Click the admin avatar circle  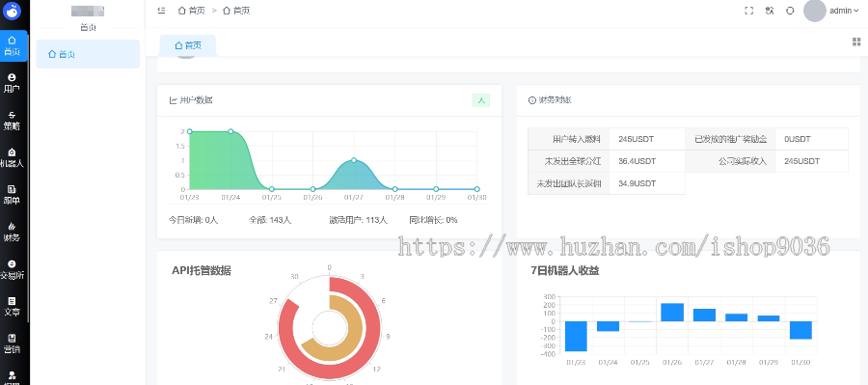pos(814,11)
